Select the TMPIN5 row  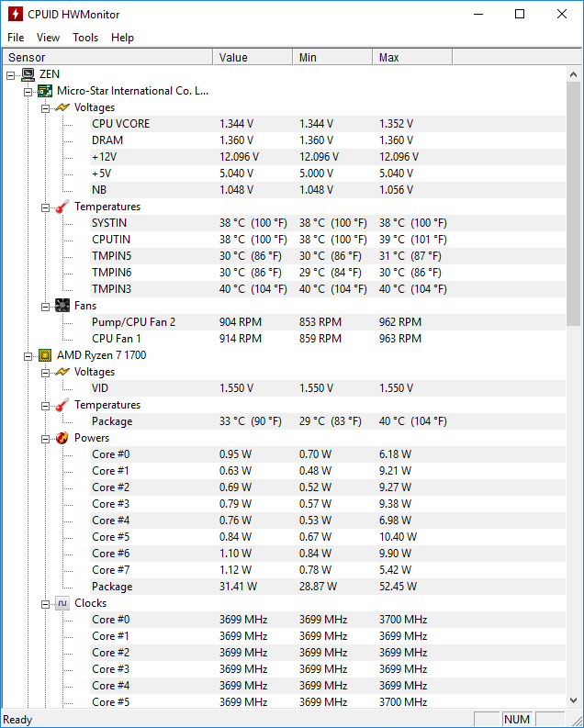click(327, 256)
